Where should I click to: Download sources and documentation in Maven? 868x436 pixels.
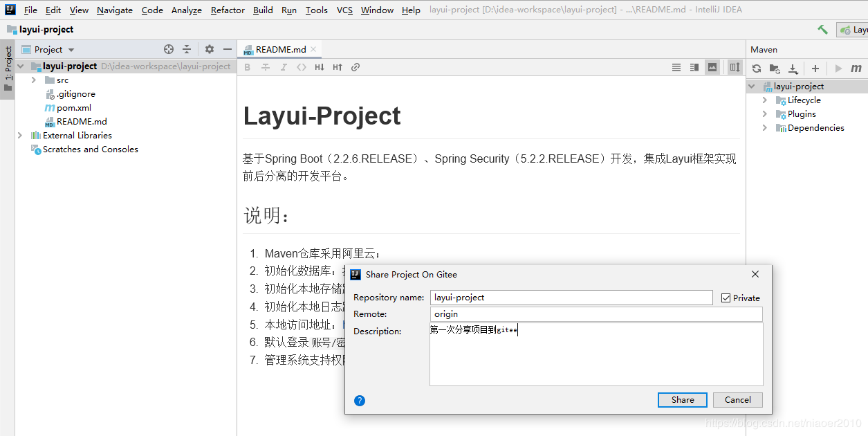(794, 69)
